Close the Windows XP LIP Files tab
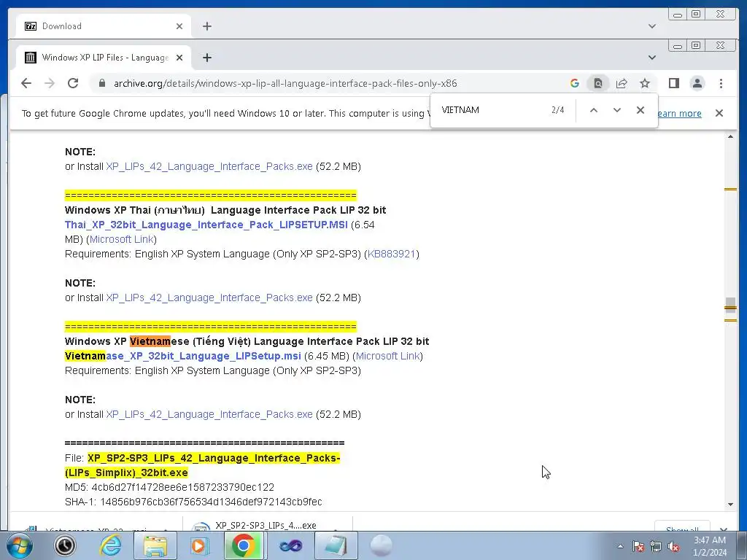747x560 pixels. (179, 58)
